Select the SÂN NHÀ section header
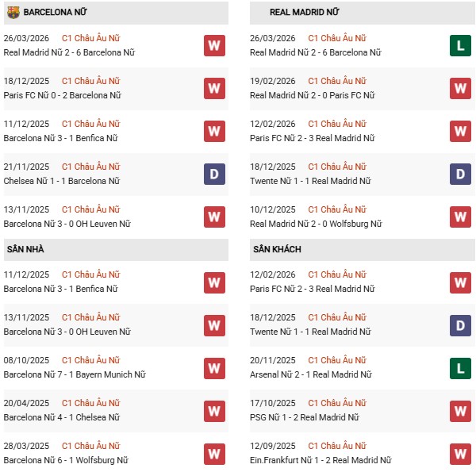The height and width of the screenshot is (472, 476). (x=26, y=249)
